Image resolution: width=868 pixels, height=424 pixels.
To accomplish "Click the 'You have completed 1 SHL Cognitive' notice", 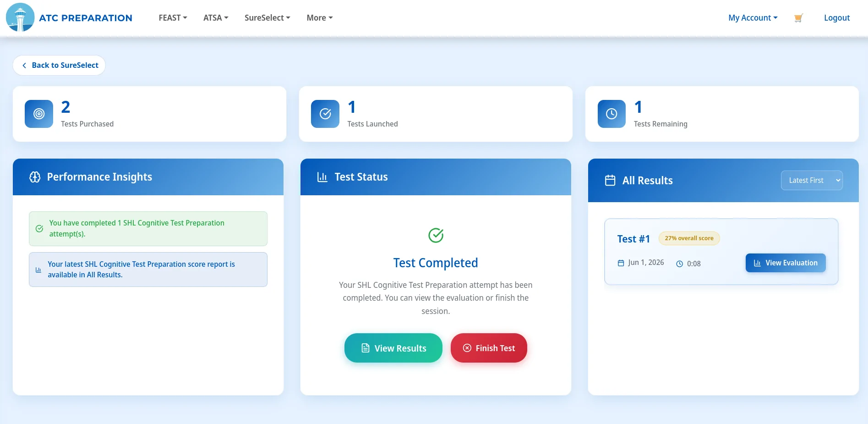I will 148,228.
